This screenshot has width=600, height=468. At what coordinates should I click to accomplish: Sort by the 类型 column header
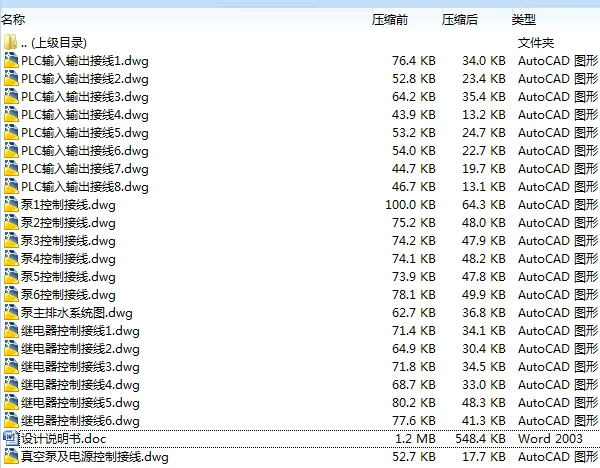(x=524, y=19)
